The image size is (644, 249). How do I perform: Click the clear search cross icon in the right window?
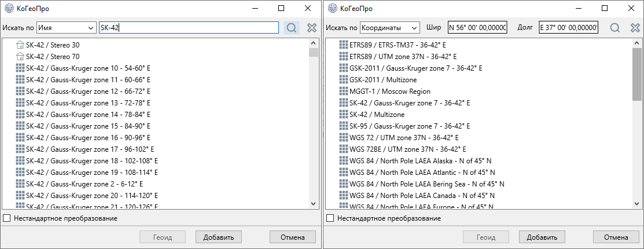coord(635,28)
